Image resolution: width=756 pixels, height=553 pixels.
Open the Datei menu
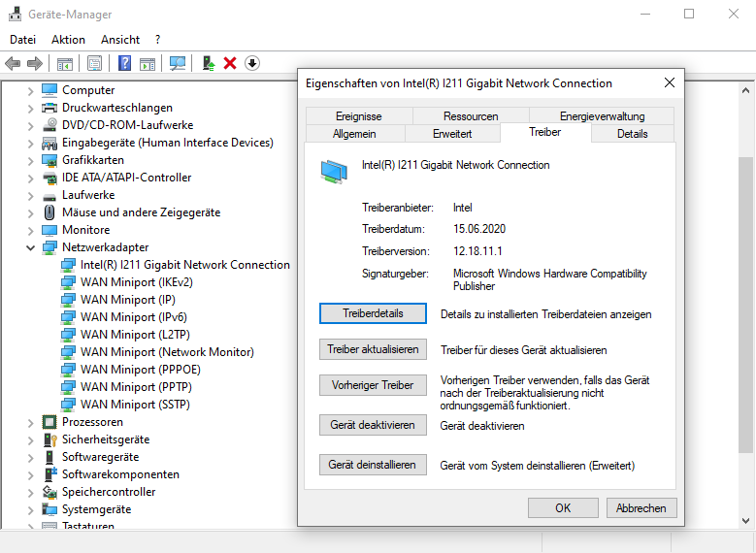[x=22, y=40]
